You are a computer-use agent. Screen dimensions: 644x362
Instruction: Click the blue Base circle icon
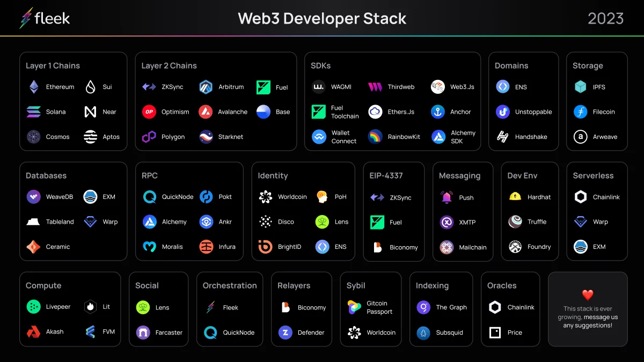tap(264, 112)
